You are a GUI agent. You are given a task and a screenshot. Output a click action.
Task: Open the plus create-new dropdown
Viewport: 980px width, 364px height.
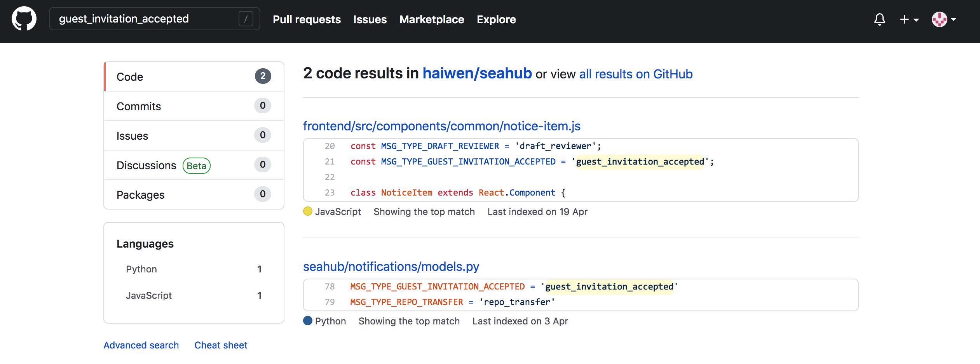(x=909, y=19)
